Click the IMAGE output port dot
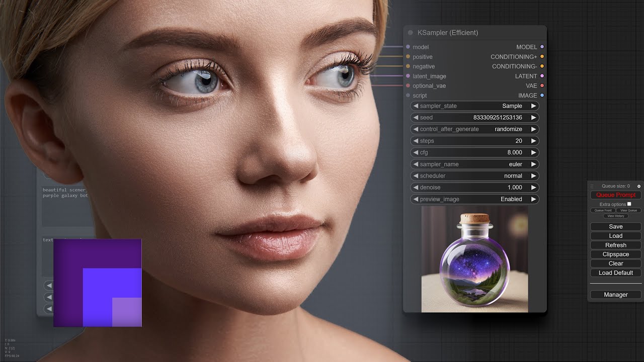The height and width of the screenshot is (362, 644). (542, 96)
